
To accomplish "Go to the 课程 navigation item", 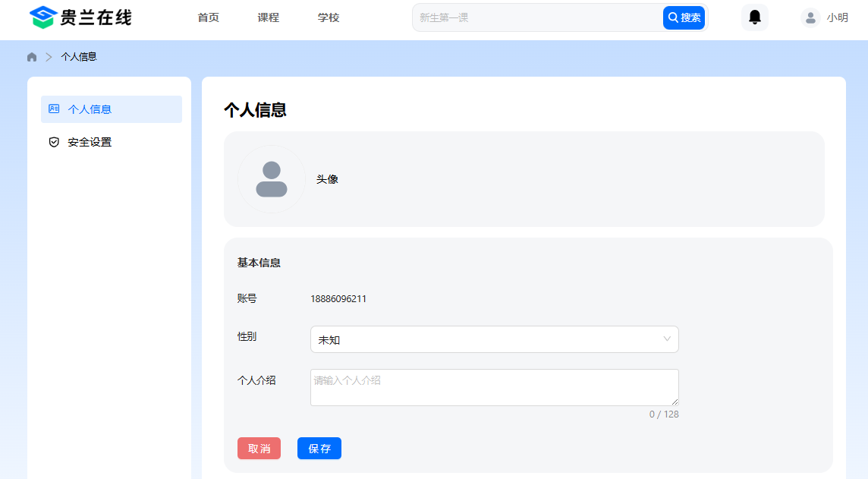I will [x=268, y=17].
